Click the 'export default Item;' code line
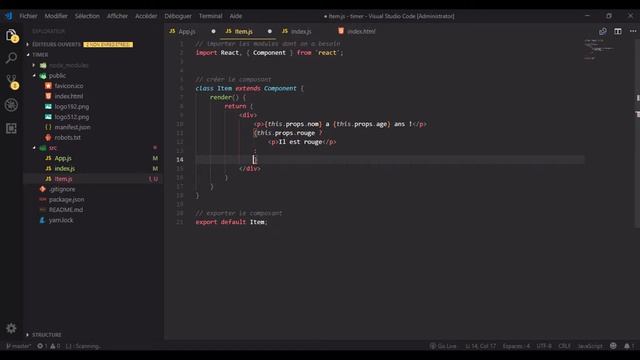Image resolution: width=640 pixels, height=360 pixels. [231, 222]
